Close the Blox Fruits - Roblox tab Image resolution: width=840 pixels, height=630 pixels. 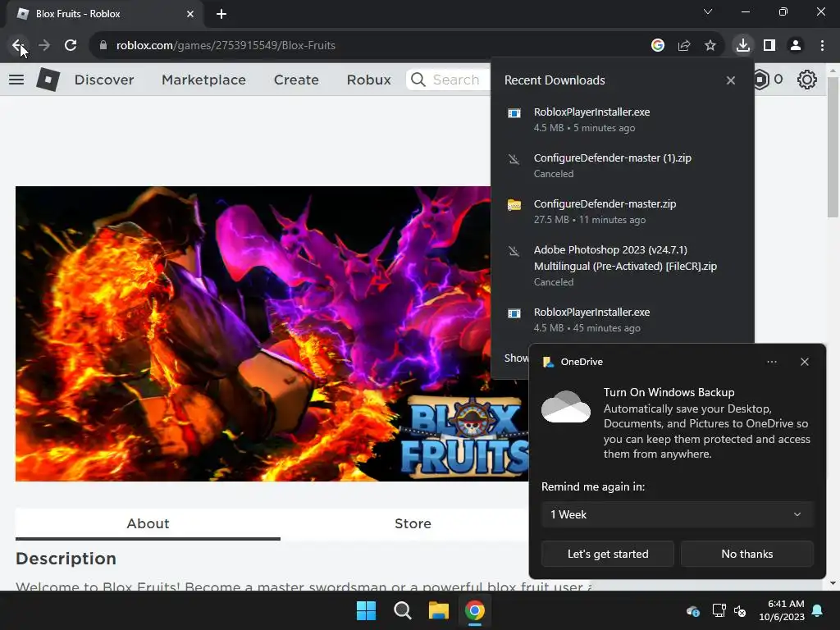pyautogui.click(x=190, y=14)
